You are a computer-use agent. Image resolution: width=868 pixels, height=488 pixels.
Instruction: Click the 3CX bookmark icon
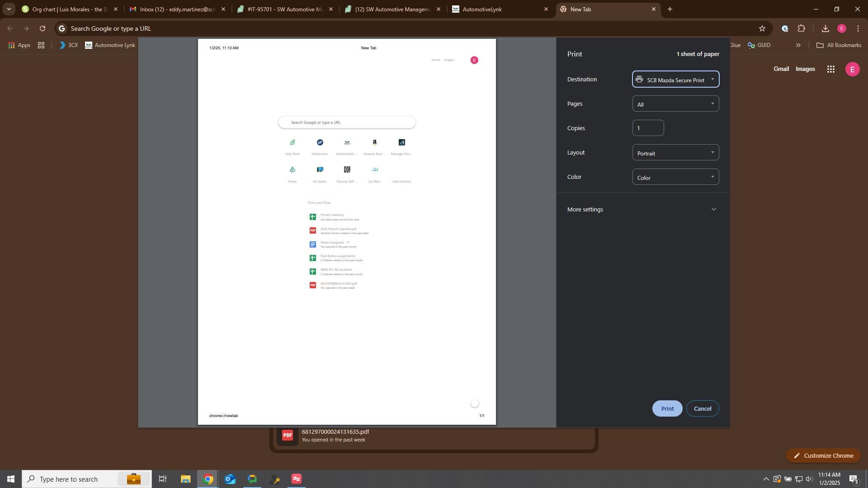pyautogui.click(x=63, y=45)
